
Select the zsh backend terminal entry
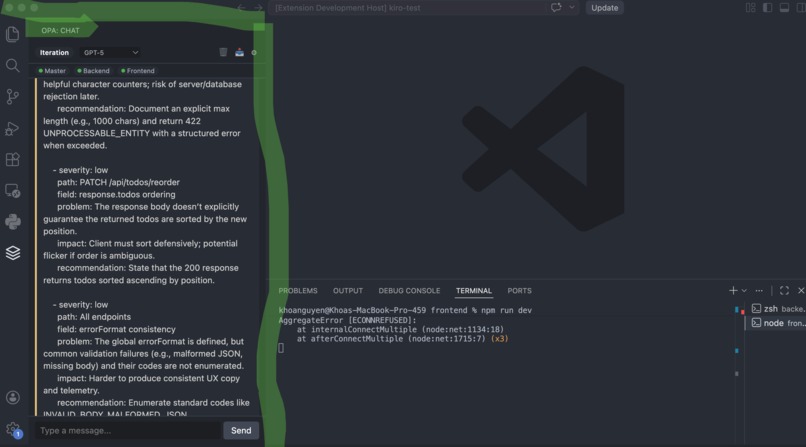pos(777,309)
